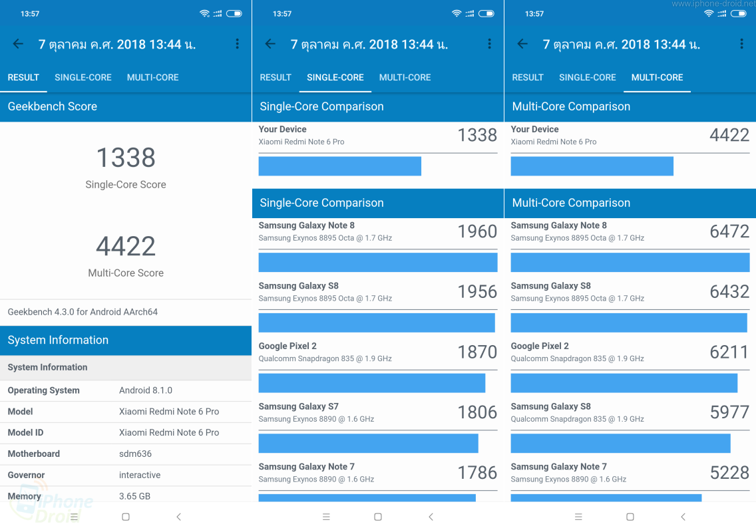Select SINGLE-CORE tab in middle screen
The height and width of the screenshot is (532, 756).
(x=335, y=78)
